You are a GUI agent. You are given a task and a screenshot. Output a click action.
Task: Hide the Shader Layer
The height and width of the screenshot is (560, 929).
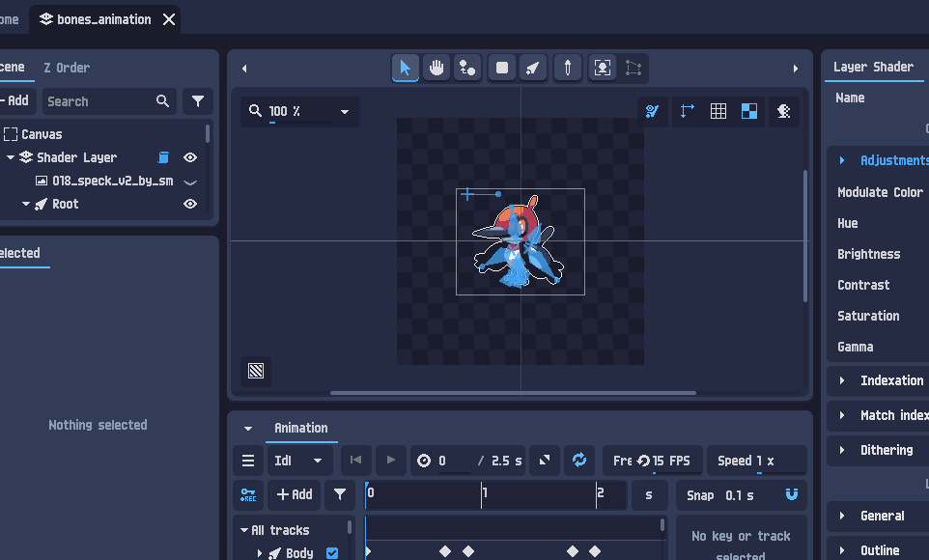(x=190, y=157)
